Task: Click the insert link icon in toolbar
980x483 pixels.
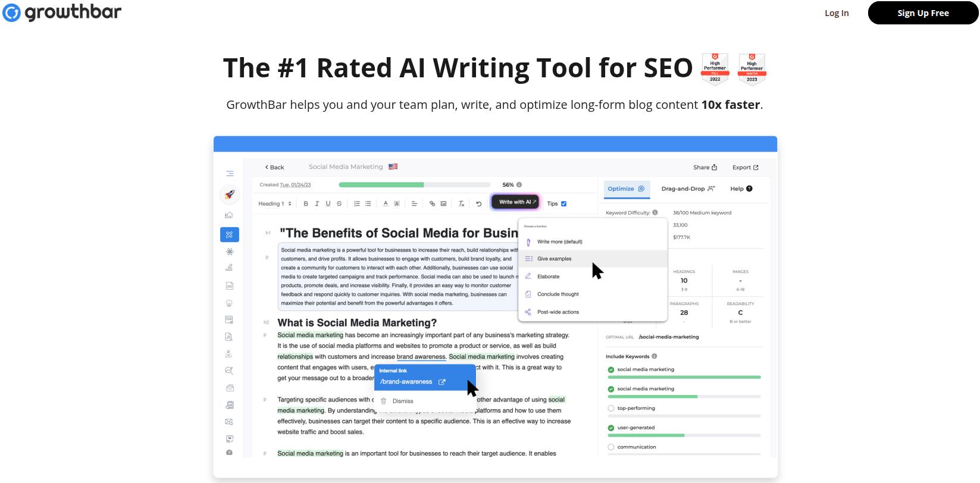Action: coord(432,203)
